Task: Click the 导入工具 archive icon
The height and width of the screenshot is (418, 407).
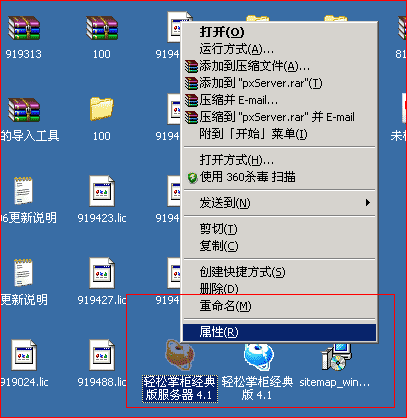Action: (24, 109)
